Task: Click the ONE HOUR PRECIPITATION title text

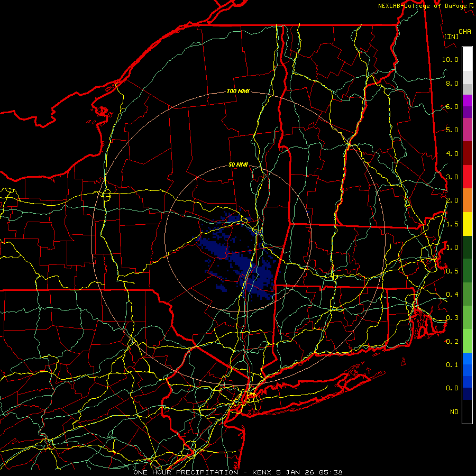Action: coord(186,472)
